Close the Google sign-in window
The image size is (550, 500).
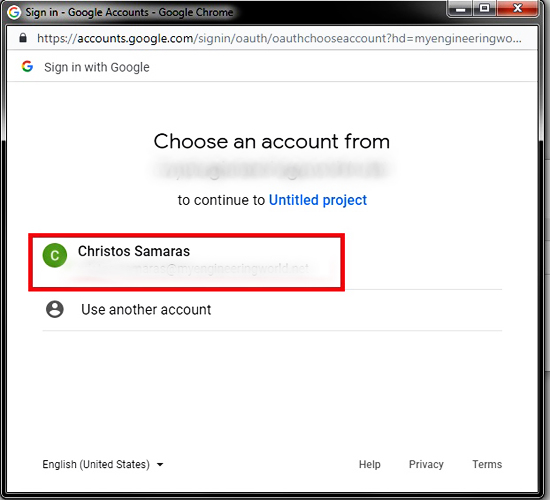(517, 8)
